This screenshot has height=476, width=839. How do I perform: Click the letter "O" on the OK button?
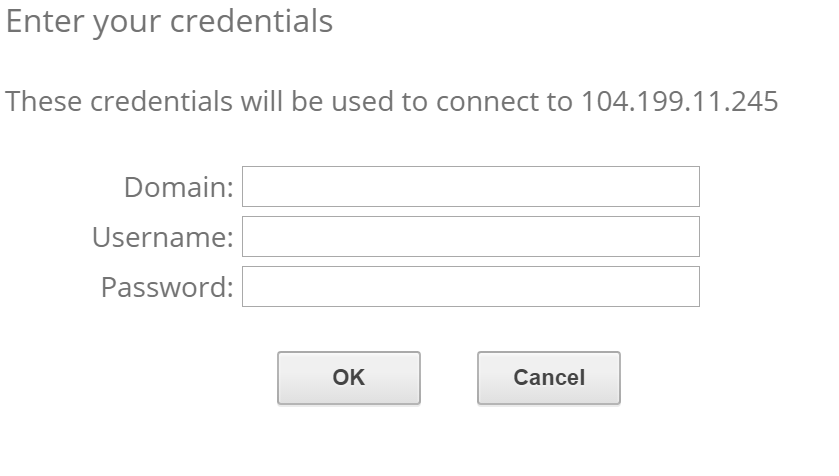pos(341,378)
